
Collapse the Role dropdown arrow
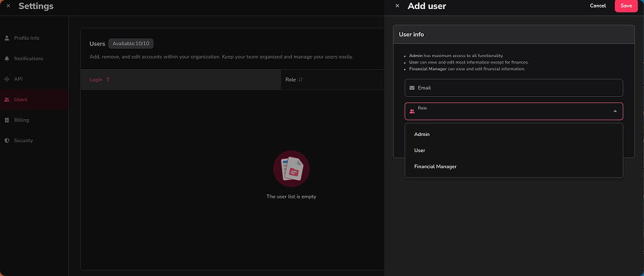(615, 112)
